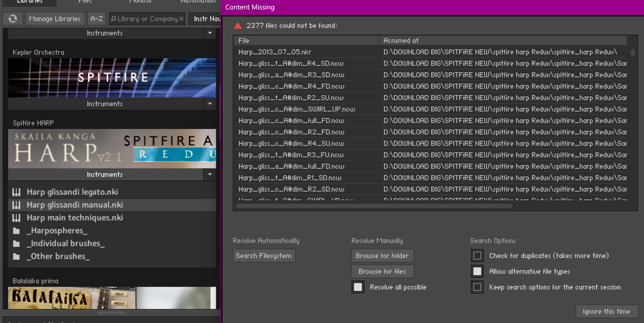Enable Keep search options for current session
644x323 pixels.
pyautogui.click(x=477, y=287)
